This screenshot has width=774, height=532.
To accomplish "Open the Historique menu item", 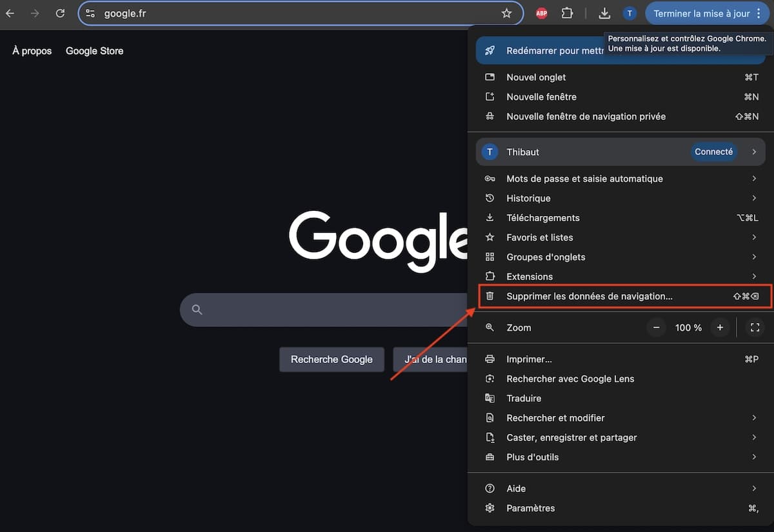I will (620, 198).
